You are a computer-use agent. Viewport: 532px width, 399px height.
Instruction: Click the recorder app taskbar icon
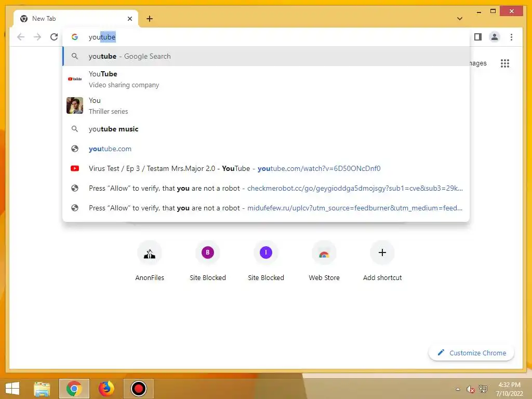[138, 389]
